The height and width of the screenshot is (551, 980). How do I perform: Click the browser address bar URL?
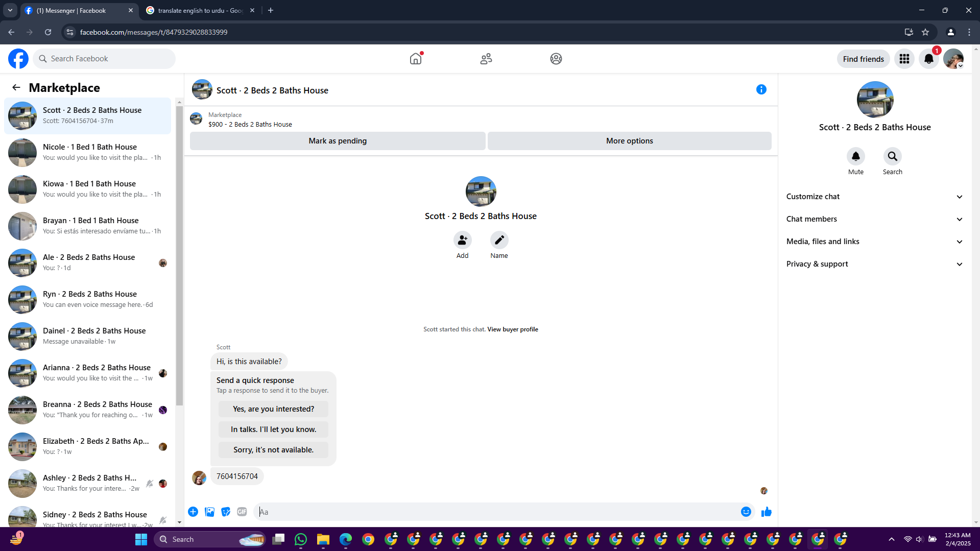pyautogui.click(x=154, y=32)
